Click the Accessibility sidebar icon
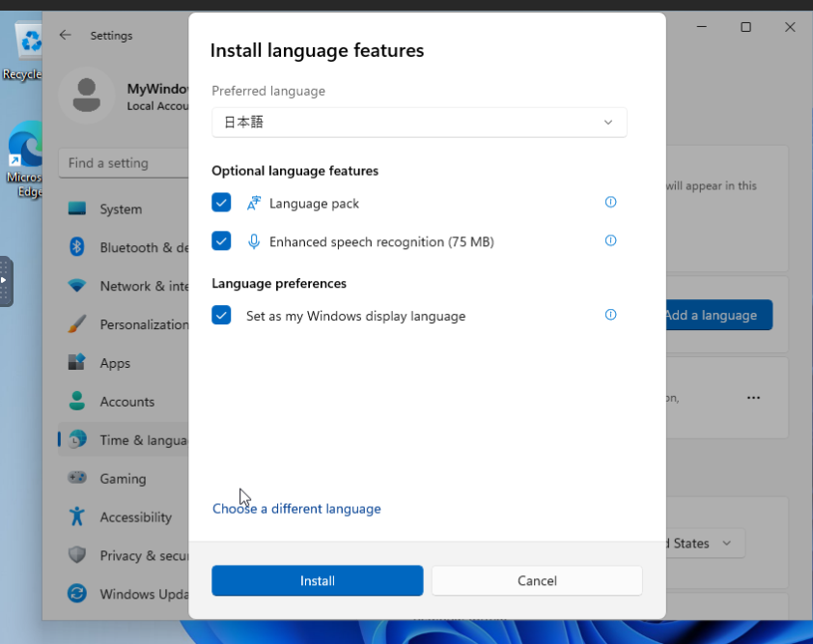The width and height of the screenshot is (813, 644). click(77, 518)
